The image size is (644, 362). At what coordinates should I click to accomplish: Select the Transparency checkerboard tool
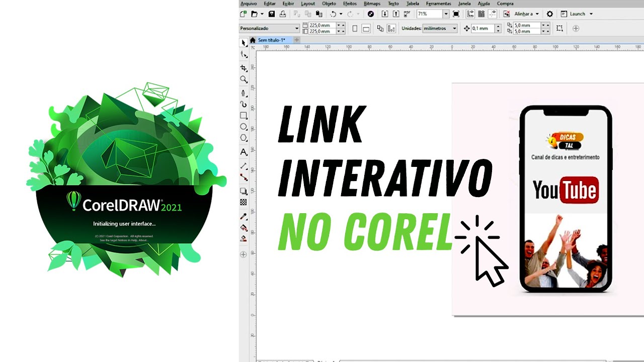pos(244,202)
